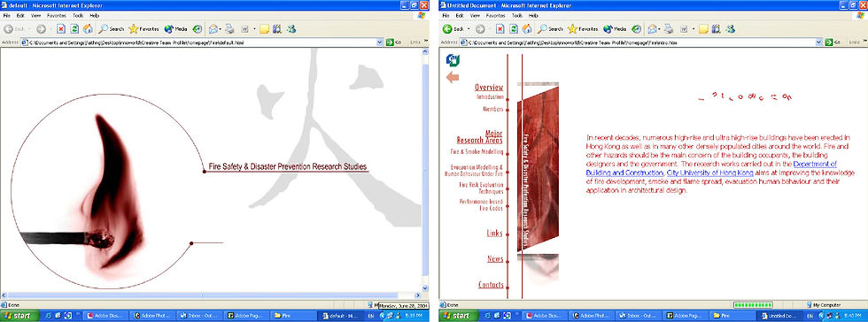Click History icon in Untitled Document window
This screenshot has width=868, height=322.
coord(636,29)
